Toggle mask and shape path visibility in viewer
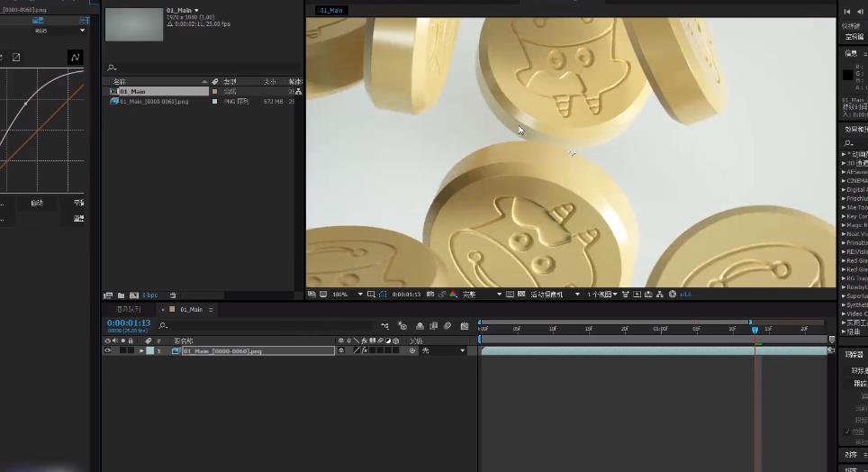The width and height of the screenshot is (868, 472). point(383,295)
